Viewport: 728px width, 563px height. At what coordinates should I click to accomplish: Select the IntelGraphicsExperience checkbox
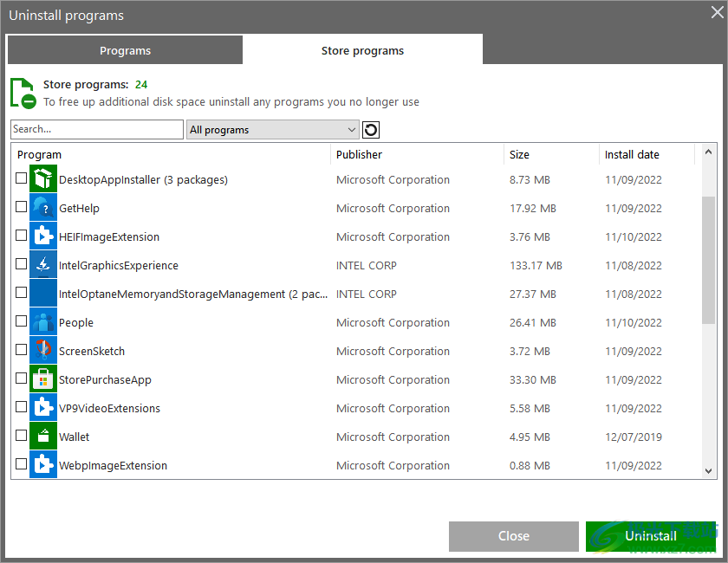coord(21,263)
